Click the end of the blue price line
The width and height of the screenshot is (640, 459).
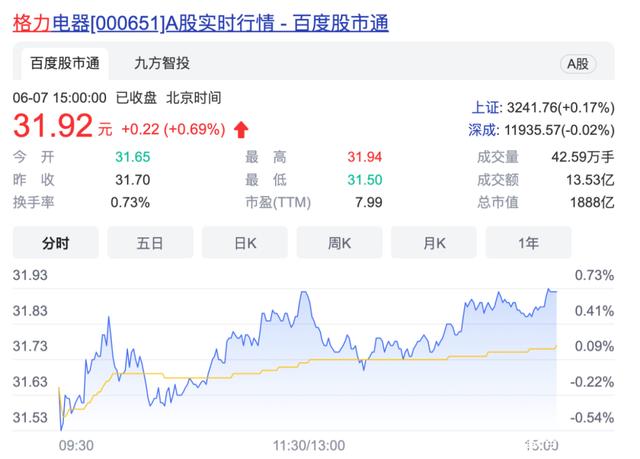pos(556,291)
